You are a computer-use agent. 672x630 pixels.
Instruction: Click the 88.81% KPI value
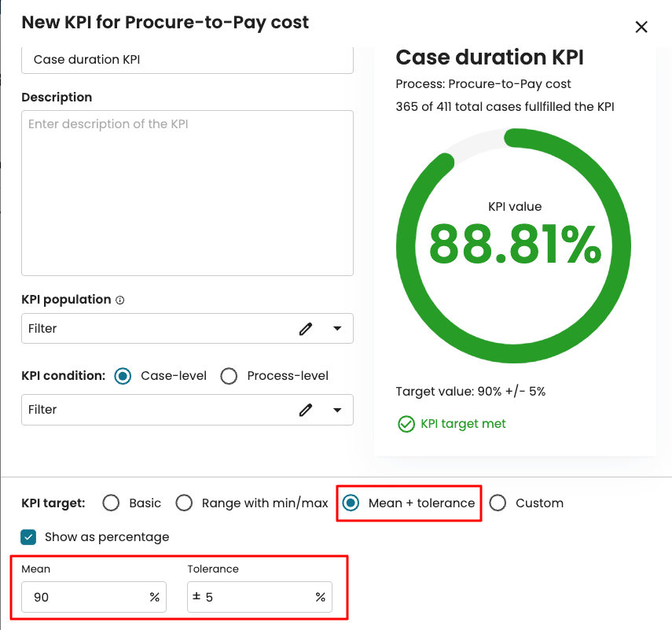[515, 244]
